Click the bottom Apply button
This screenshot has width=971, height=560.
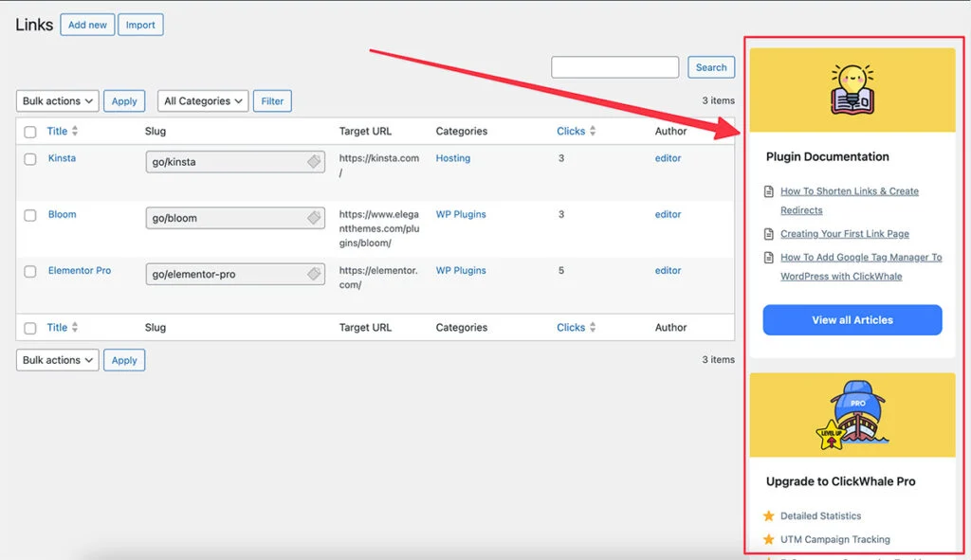[124, 360]
